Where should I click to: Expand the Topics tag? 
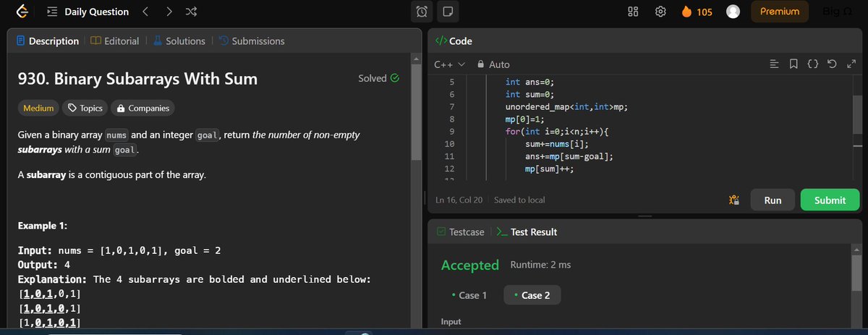click(85, 109)
